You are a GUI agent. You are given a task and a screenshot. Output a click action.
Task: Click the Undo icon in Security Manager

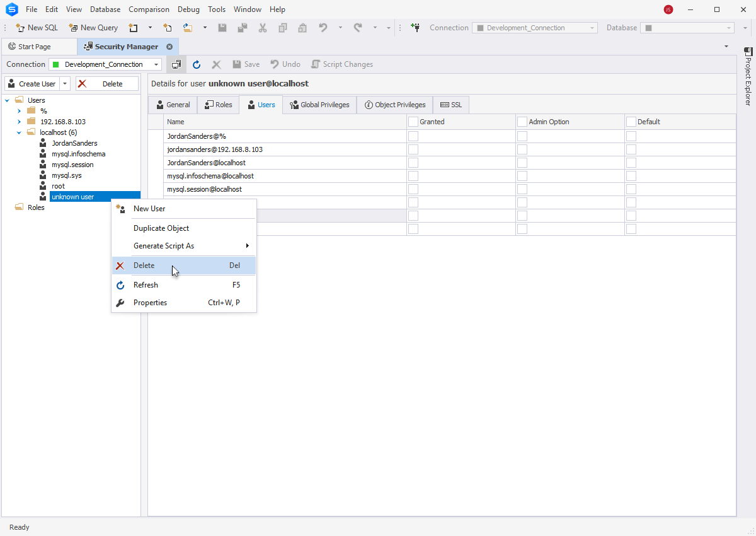pyautogui.click(x=275, y=64)
